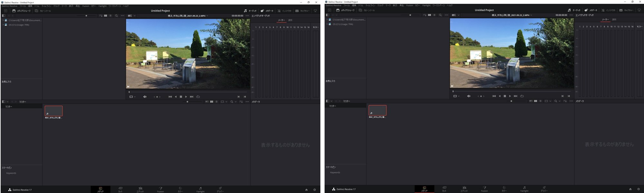Go to project manager home in left window

pyautogui.click(x=306, y=190)
